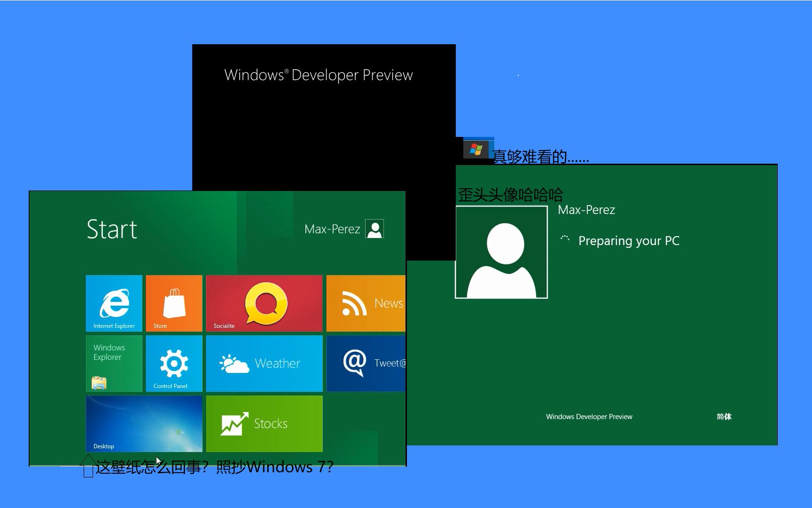Open the Tweet@ tile
Viewport: 812px width, 508px height.
coord(366,364)
